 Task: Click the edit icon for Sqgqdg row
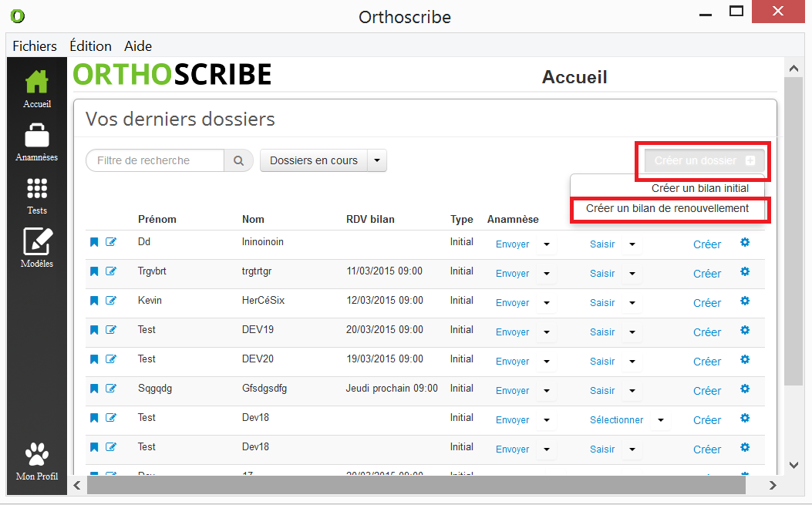(111, 388)
